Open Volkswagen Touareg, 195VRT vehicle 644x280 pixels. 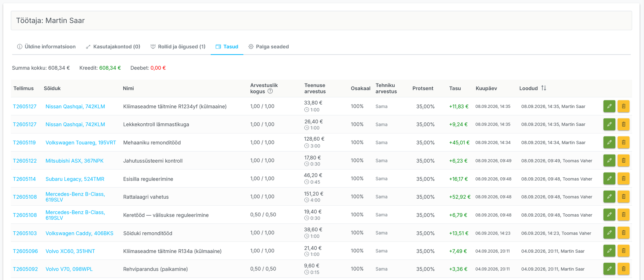point(81,143)
